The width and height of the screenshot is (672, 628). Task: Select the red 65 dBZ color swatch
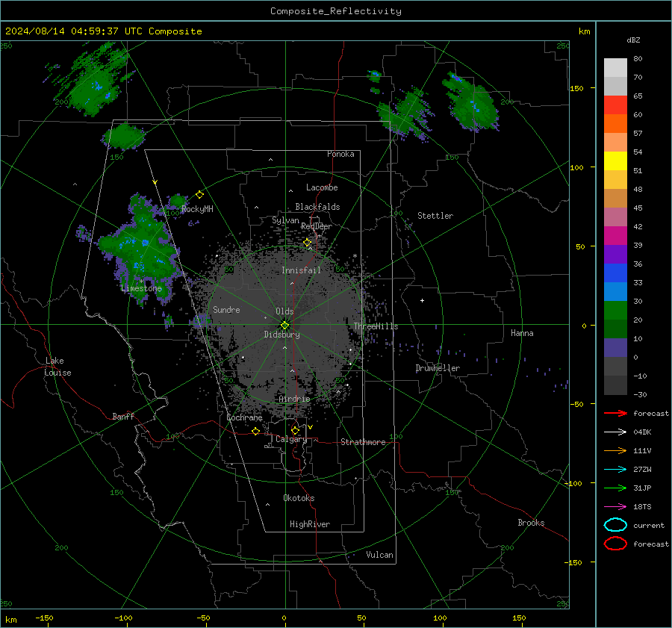(x=615, y=105)
